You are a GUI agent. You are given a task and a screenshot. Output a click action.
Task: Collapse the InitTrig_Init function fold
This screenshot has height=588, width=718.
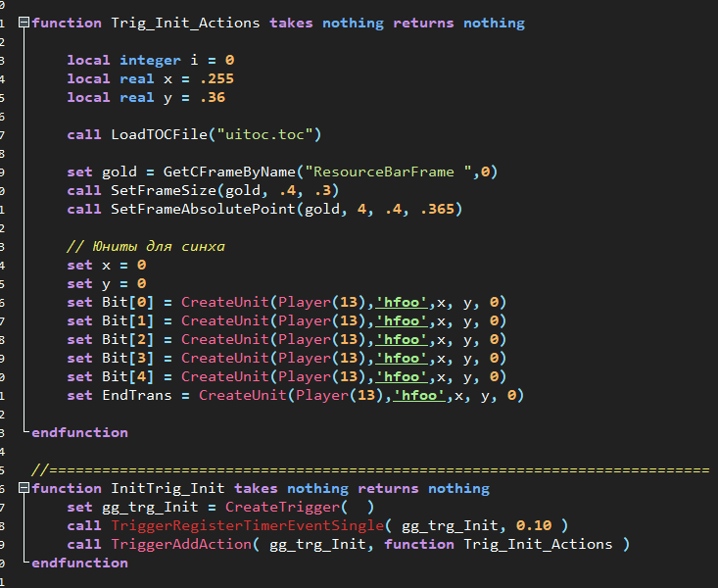coord(24,488)
